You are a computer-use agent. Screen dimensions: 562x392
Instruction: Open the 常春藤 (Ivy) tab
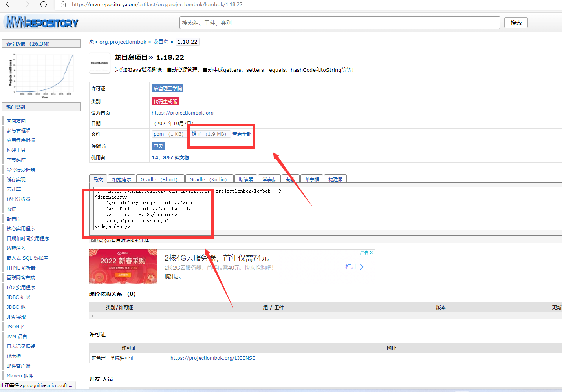click(269, 179)
